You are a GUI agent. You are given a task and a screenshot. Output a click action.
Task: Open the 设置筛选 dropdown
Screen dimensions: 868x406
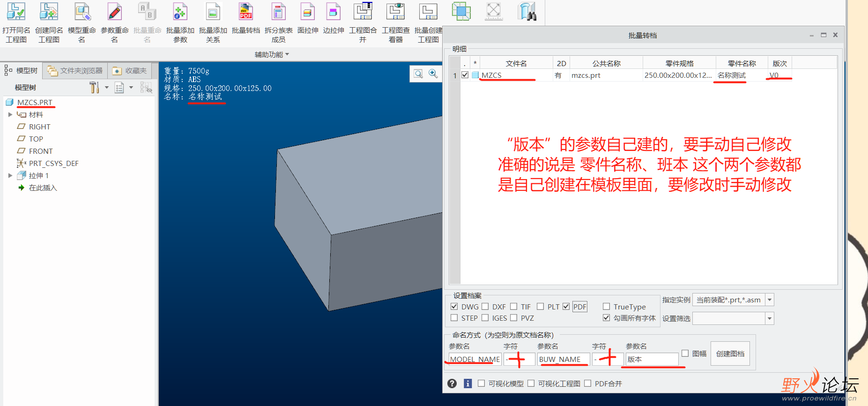point(770,318)
